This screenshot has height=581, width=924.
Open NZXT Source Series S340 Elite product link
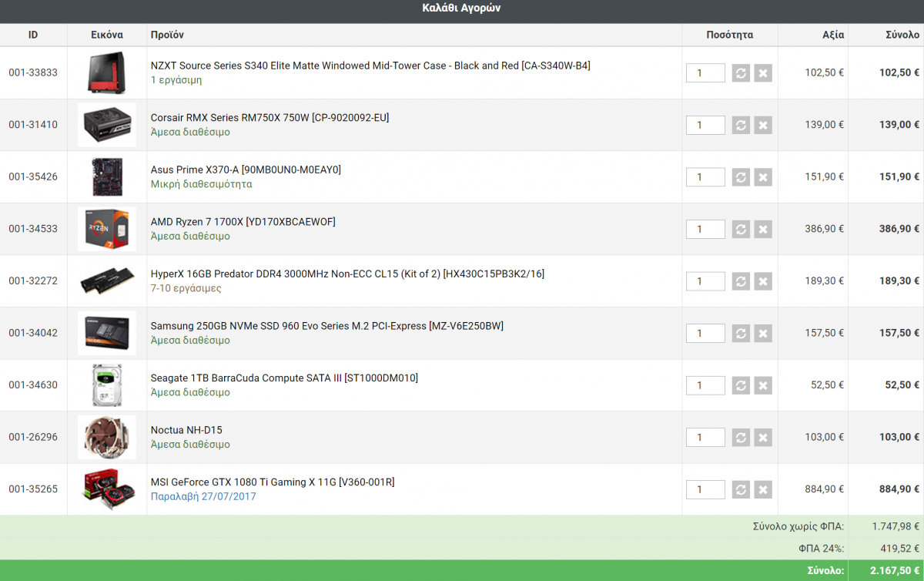click(370, 65)
